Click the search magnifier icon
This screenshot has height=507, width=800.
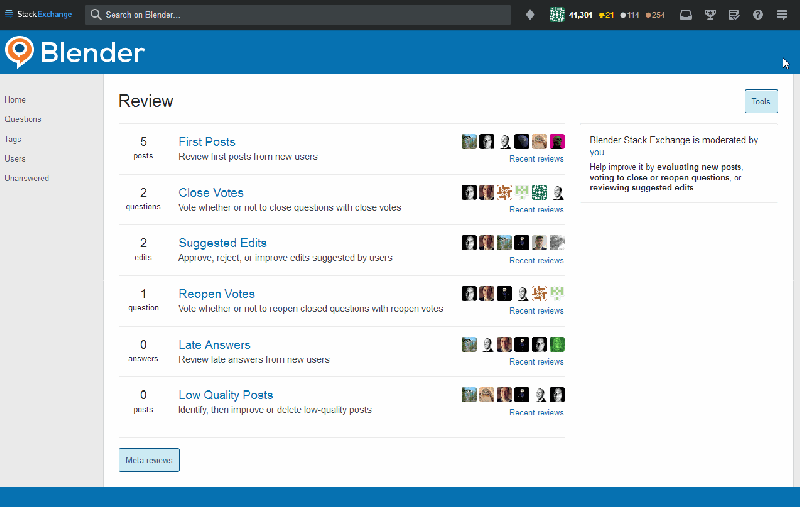point(96,15)
